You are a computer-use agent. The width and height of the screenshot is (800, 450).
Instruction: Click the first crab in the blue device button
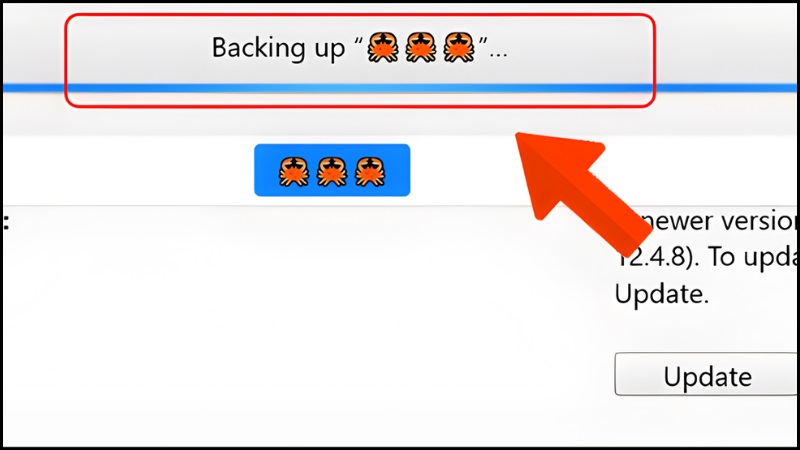[294, 171]
